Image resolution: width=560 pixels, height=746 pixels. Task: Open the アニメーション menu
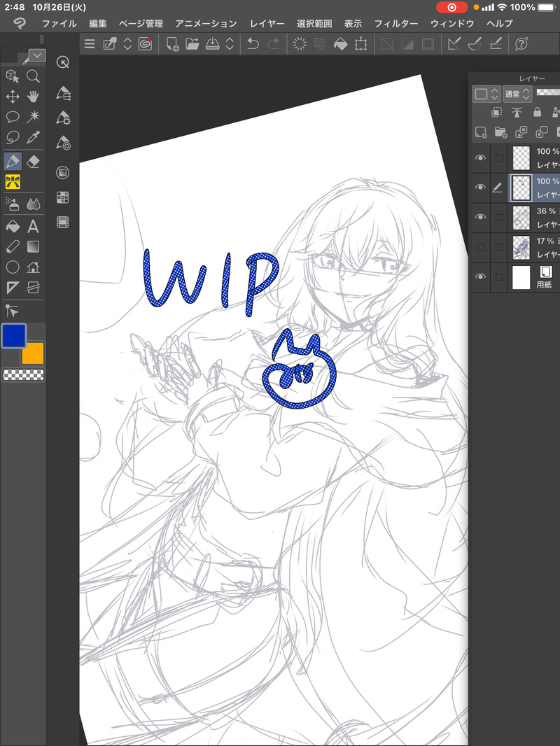pos(206,23)
